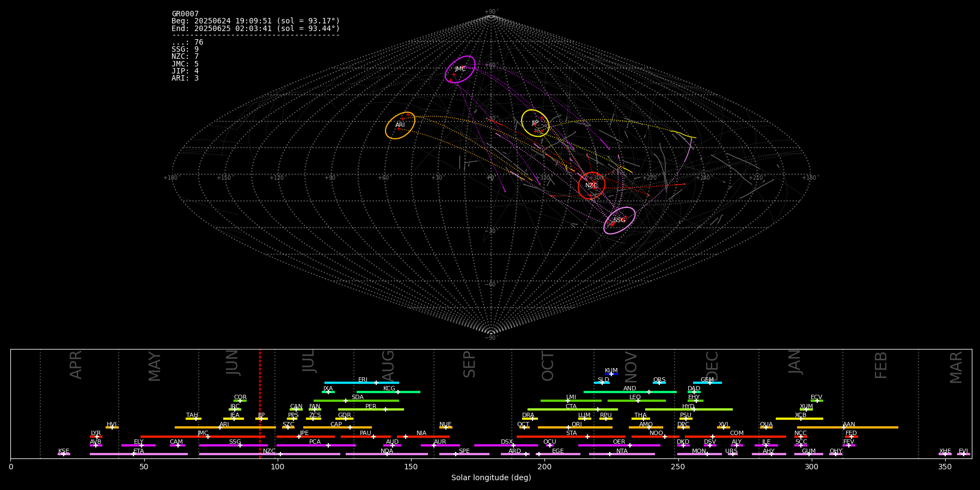Viewport: 980px width, 490px height.
Task: Click the SPE shower bar
Action: (x=464, y=454)
